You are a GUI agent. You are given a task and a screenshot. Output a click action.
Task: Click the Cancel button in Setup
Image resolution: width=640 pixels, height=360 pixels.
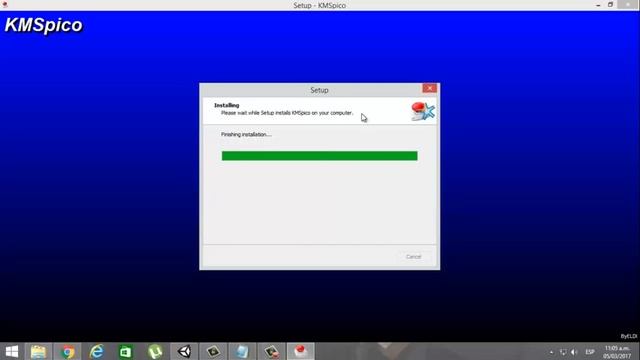(x=413, y=257)
